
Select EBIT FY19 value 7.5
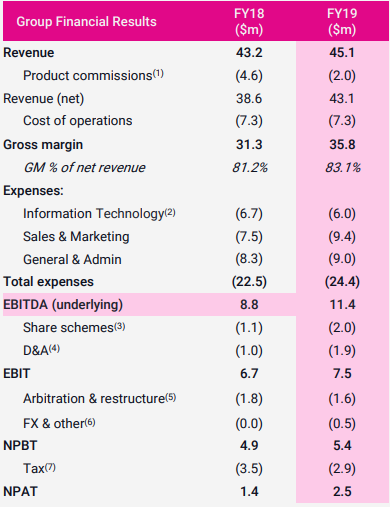(x=342, y=374)
